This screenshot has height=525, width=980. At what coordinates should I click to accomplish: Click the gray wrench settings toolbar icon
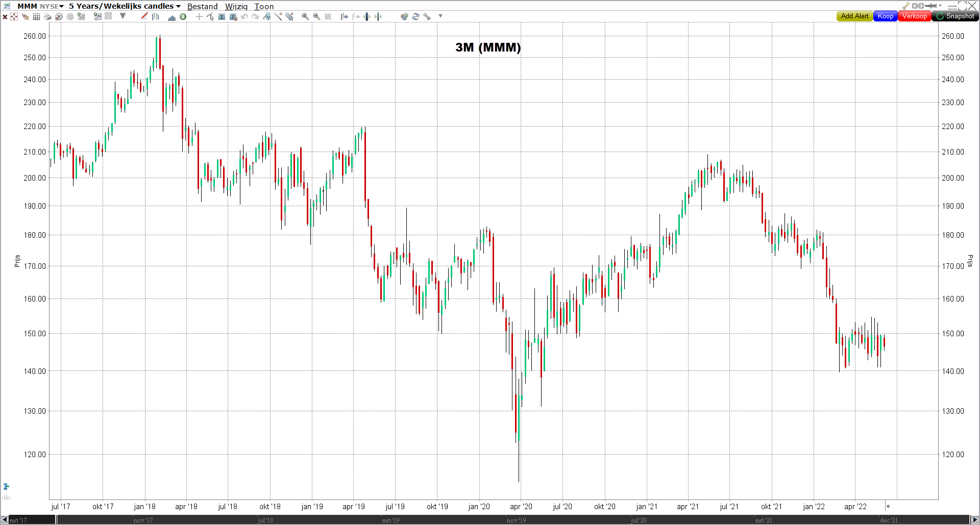point(427,17)
